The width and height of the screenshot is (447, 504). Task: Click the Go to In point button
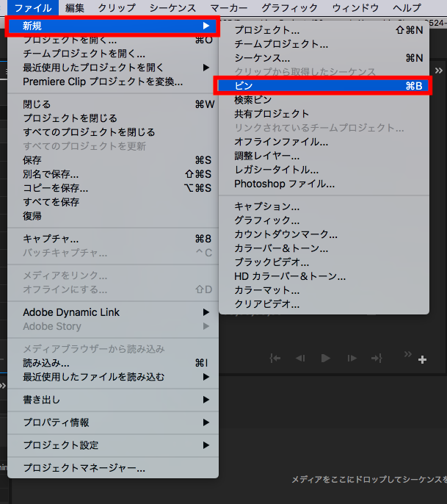[x=275, y=358]
